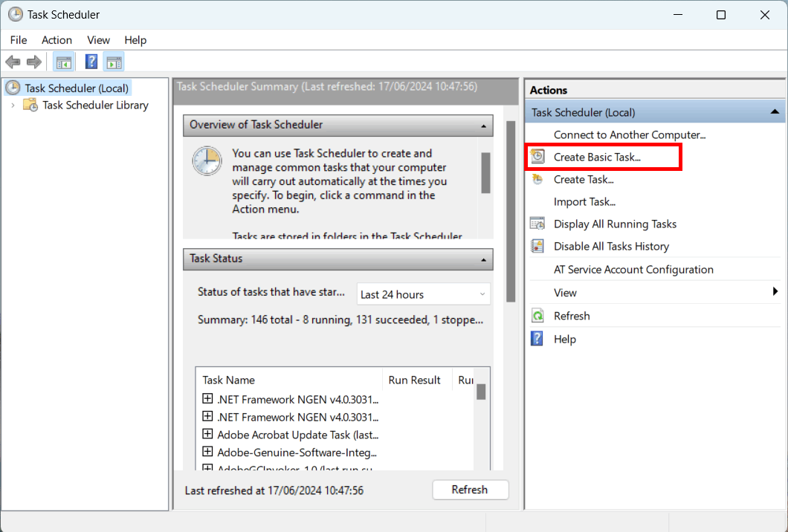Click the Refresh button at bottom
The image size is (788, 532).
tap(470, 490)
